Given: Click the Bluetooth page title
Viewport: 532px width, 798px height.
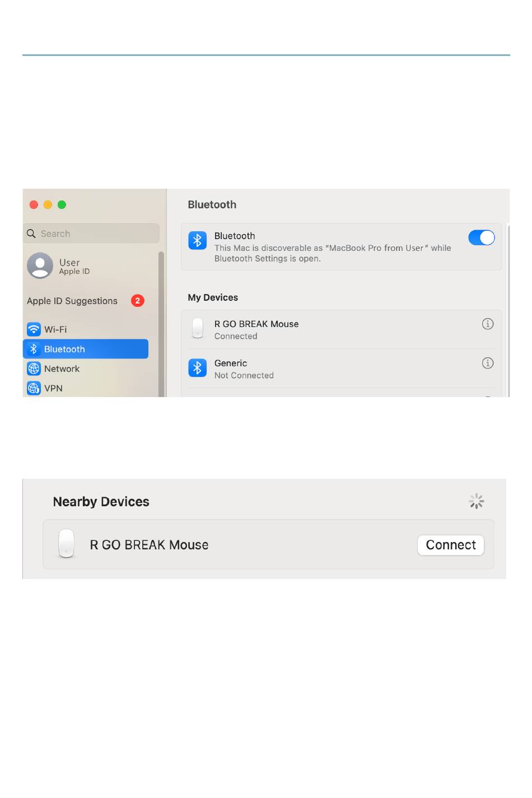Looking at the screenshot, I should pos(212,204).
